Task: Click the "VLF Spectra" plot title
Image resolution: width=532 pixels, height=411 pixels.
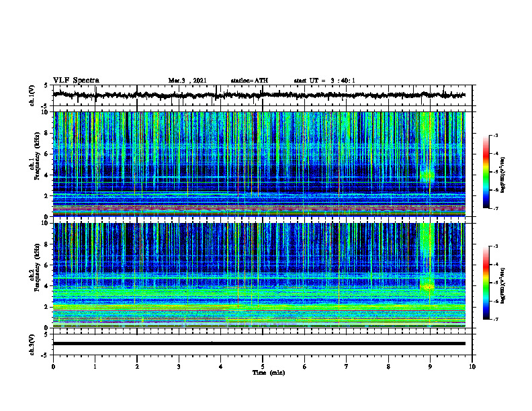Action: tap(76, 81)
